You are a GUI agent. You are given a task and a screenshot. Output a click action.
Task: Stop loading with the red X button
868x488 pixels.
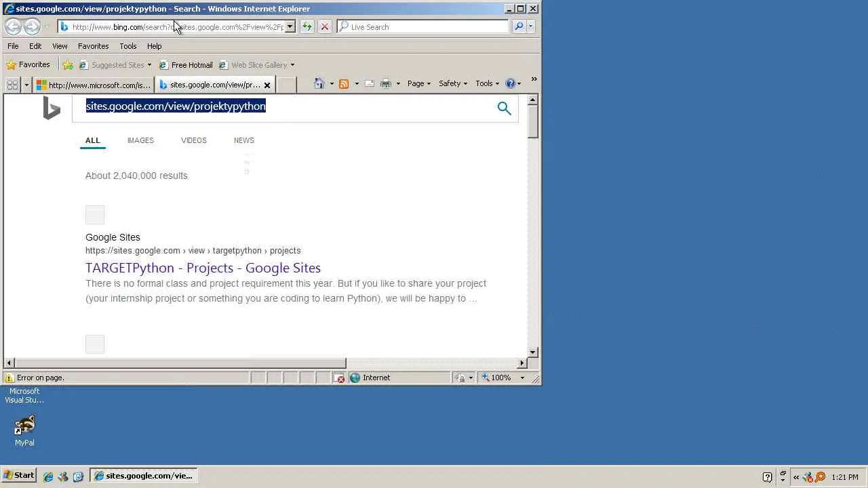325,26
